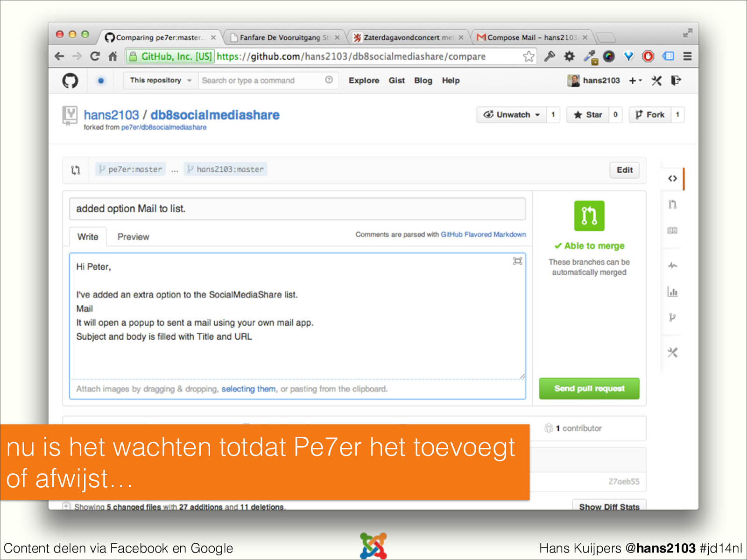Image resolution: width=747 pixels, height=560 pixels.
Task: Open the Network sidebar icon
Action: click(x=672, y=318)
